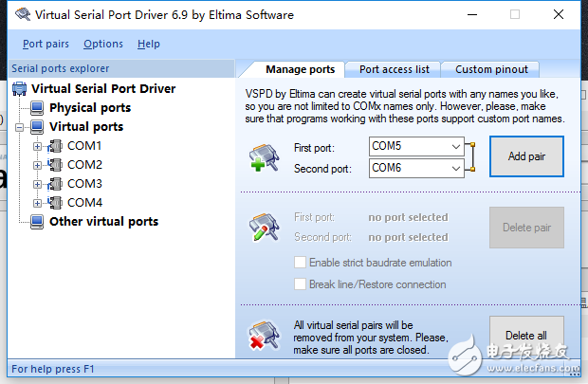Enable strict baudrate emulation checkbox
This screenshot has height=384, width=588.
pos(300,263)
